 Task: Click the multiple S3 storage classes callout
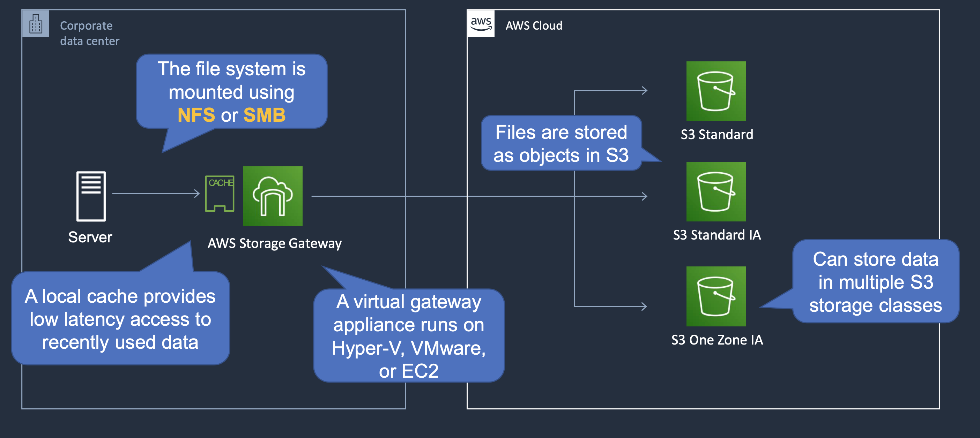pos(875,282)
